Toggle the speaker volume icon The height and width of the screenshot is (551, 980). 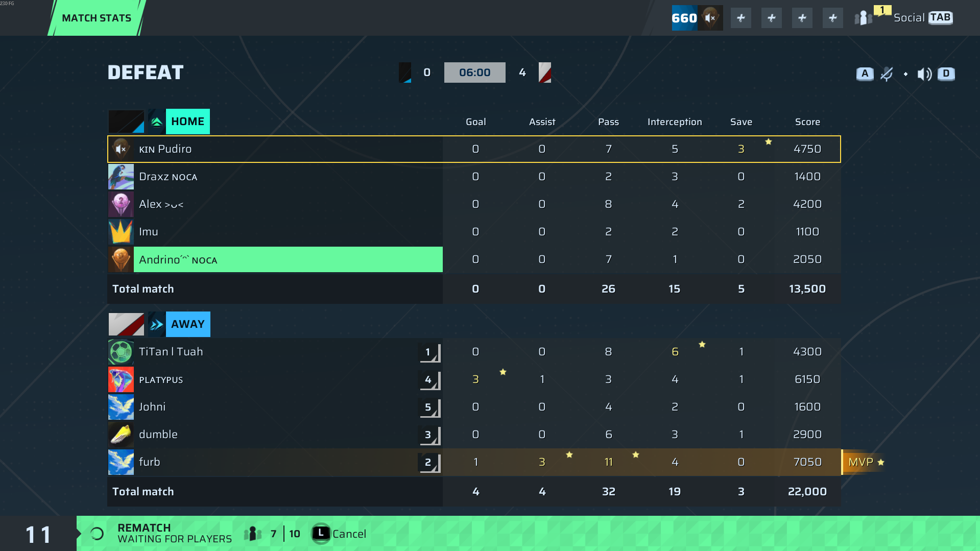tap(924, 74)
